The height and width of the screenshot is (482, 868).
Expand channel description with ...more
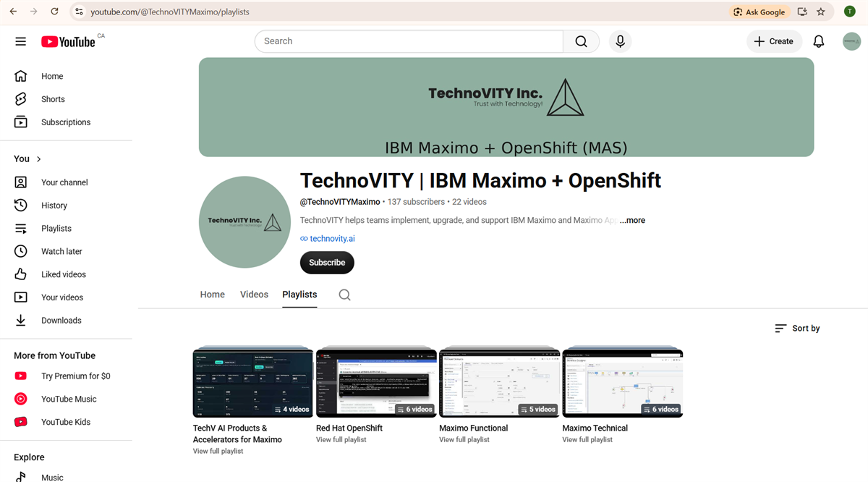coord(632,220)
